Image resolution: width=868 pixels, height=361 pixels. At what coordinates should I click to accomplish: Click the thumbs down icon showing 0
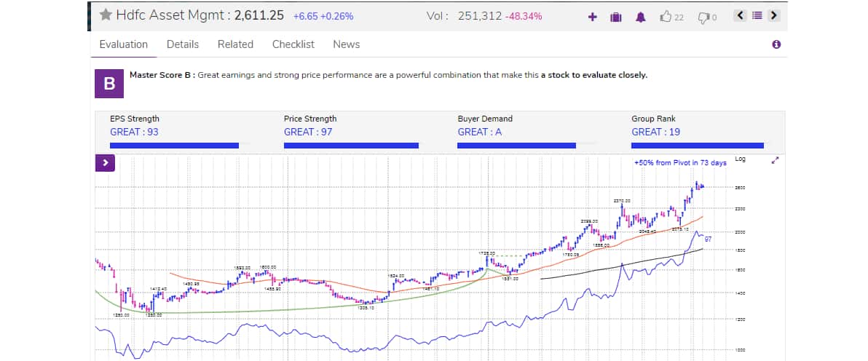(703, 17)
